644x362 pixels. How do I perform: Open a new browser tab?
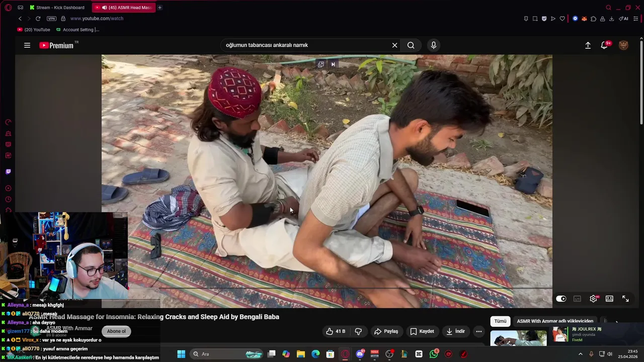(160, 8)
